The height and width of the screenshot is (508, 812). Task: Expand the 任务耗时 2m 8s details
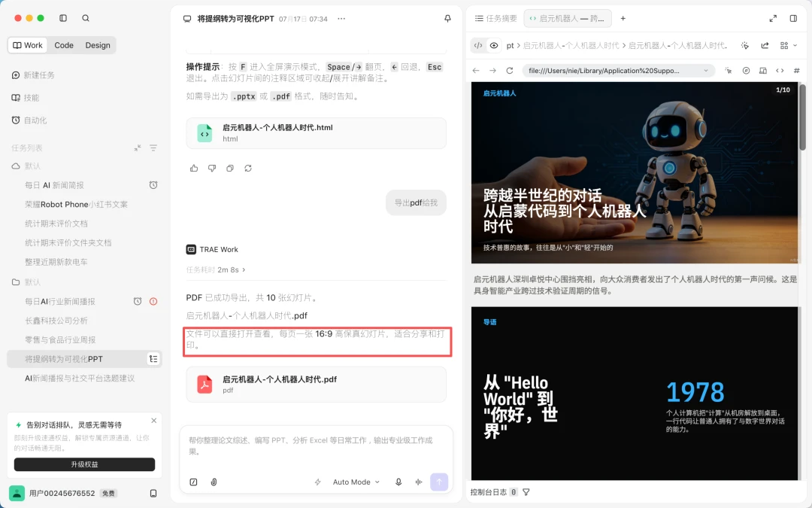(216, 269)
